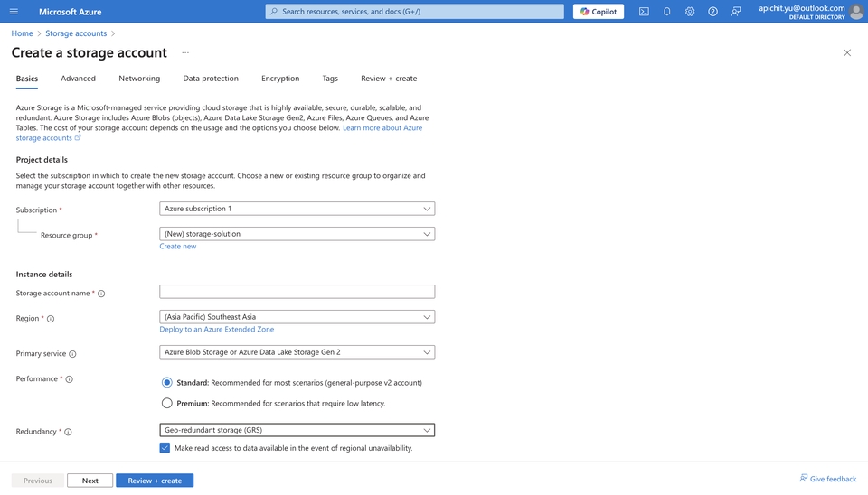Screen dimensions: 868x495
Task: Close the Create a storage account pane
Action: click(x=847, y=52)
